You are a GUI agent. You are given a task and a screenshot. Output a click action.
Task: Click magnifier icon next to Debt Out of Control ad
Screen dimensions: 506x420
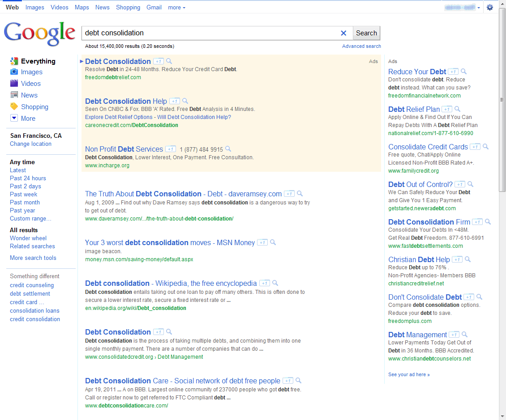(x=471, y=184)
